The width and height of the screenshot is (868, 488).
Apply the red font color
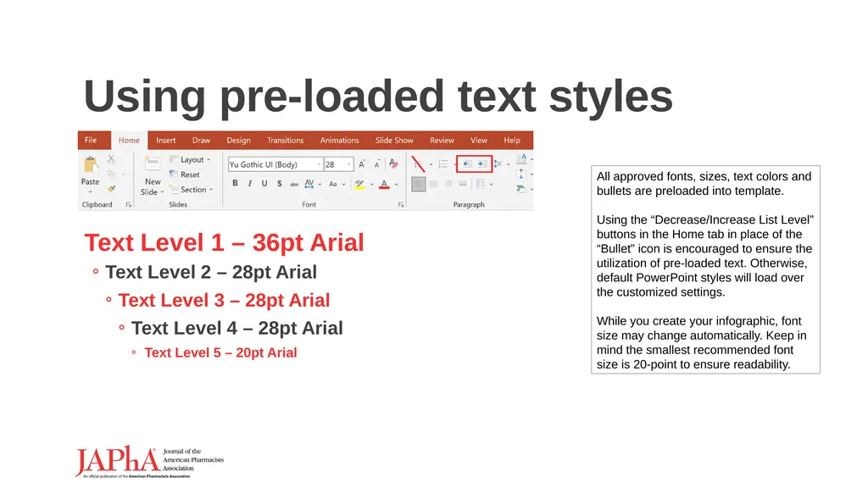coord(384,184)
